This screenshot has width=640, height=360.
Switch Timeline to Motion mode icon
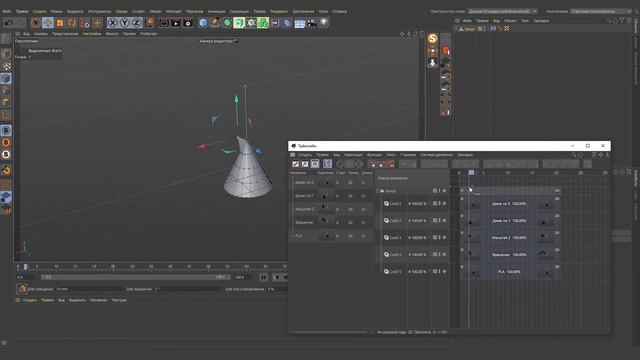(315, 164)
